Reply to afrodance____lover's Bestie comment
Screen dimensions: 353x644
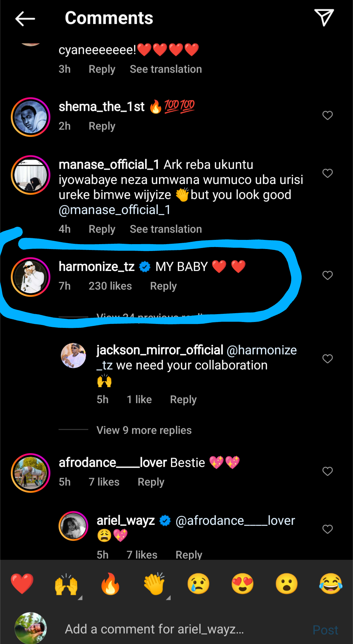click(151, 482)
